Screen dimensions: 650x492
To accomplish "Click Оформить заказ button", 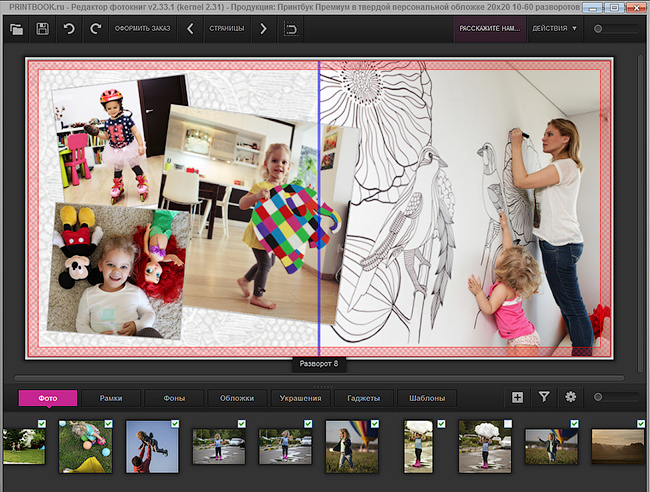I will pyautogui.click(x=144, y=29).
